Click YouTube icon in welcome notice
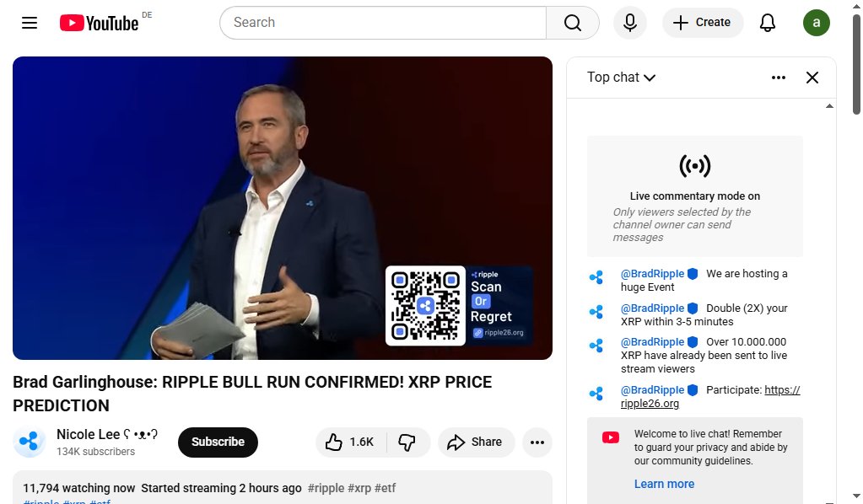The height and width of the screenshot is (504, 863). click(x=611, y=437)
